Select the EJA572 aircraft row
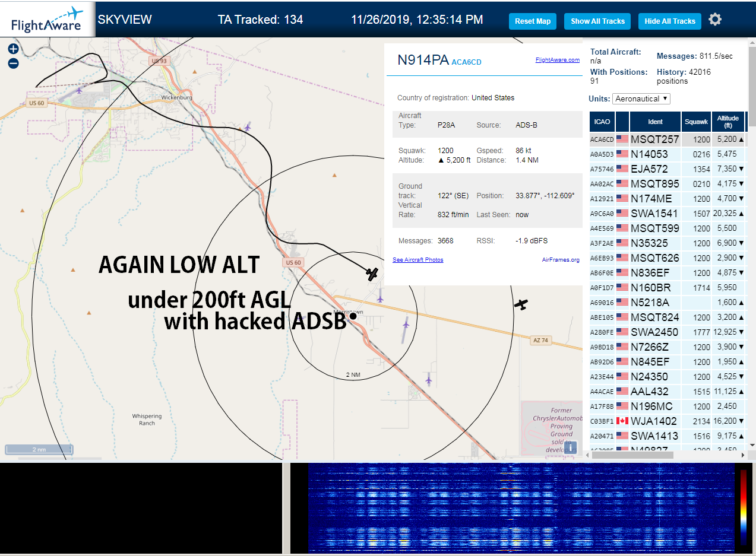The height and width of the screenshot is (556, 756). (x=667, y=169)
